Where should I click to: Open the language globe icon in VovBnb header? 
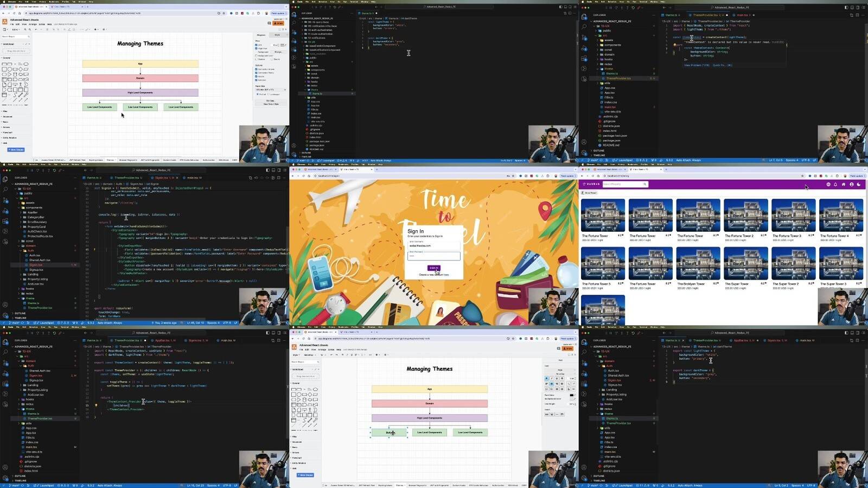(828, 185)
